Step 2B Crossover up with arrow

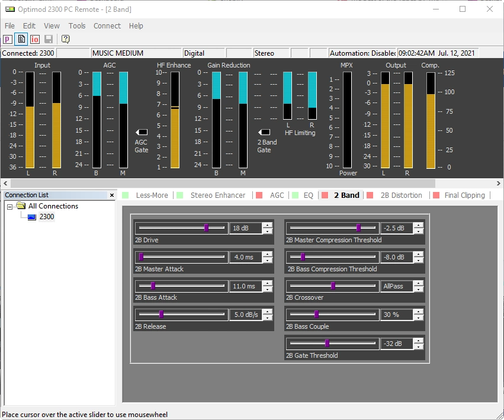coord(419,283)
